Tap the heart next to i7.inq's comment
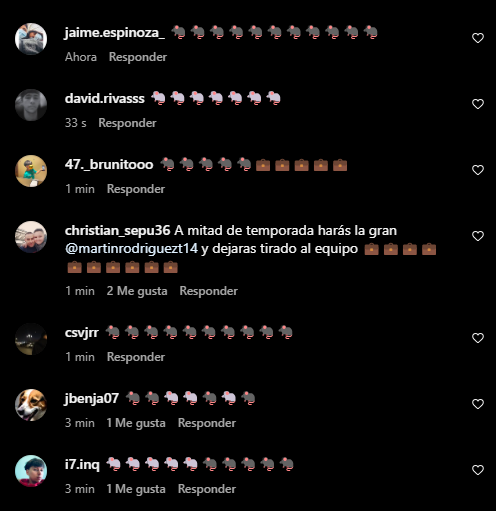 click(x=478, y=470)
